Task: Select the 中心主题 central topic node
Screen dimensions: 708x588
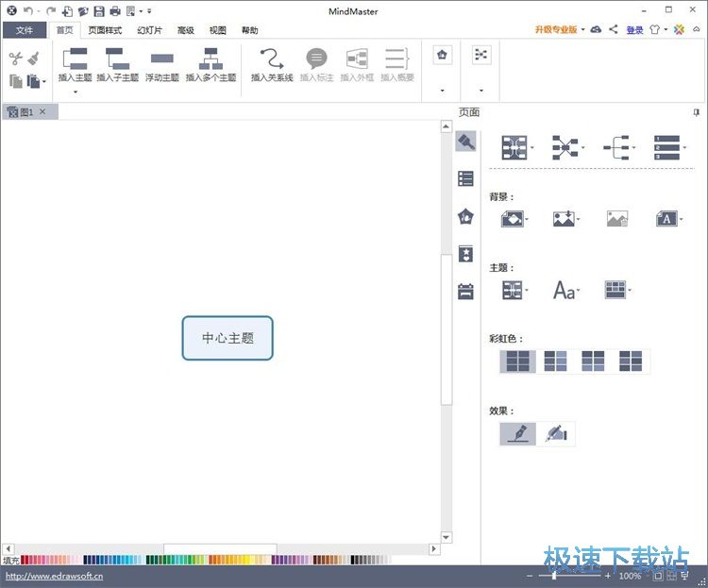Action: coord(228,338)
